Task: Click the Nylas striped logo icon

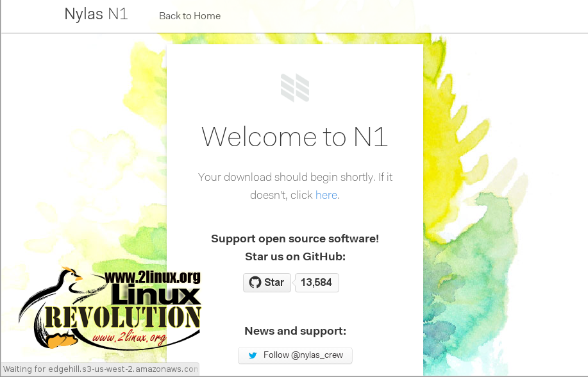Action: click(295, 88)
